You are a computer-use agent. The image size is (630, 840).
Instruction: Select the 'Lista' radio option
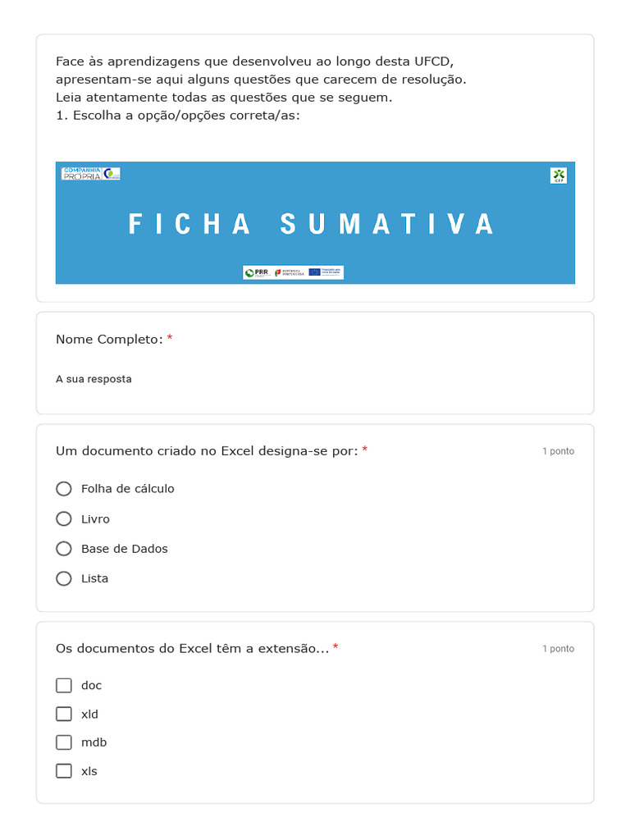click(64, 578)
